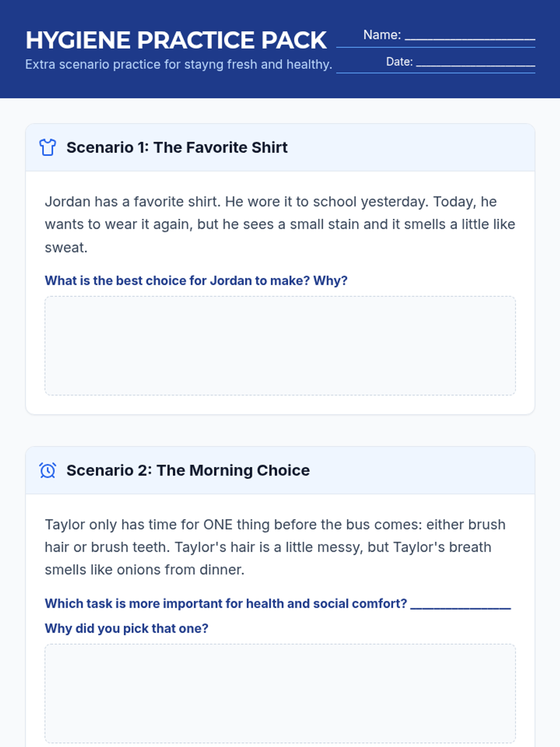The width and height of the screenshot is (560, 747).
Task: Click the line starting "Taylor only has time"
Action: [x=275, y=525]
